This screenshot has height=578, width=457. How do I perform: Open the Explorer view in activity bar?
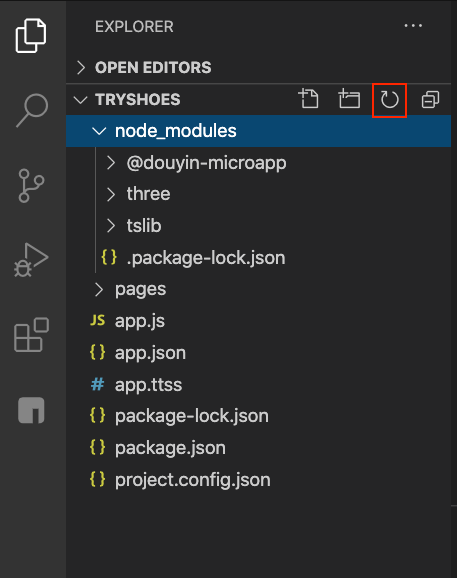click(x=31, y=36)
